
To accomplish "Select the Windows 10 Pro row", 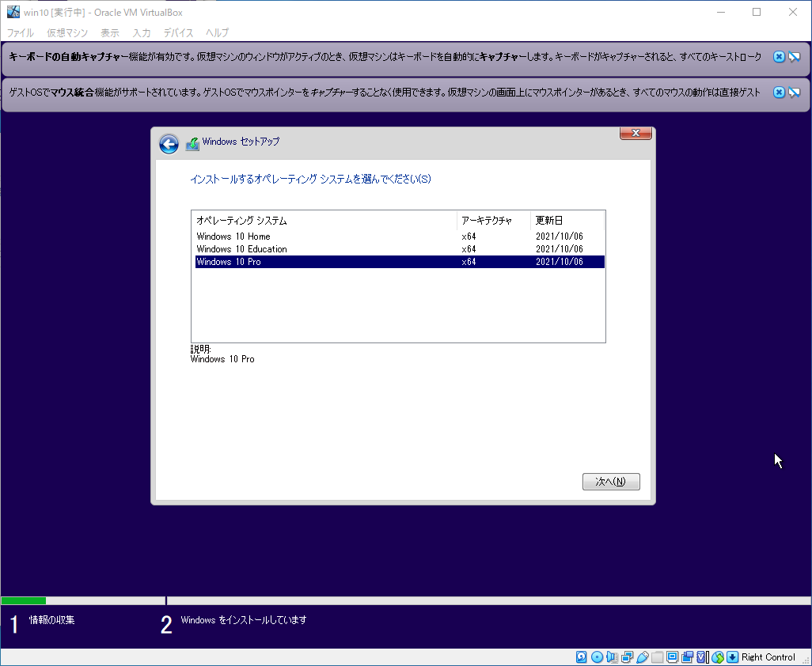I will pos(400,262).
